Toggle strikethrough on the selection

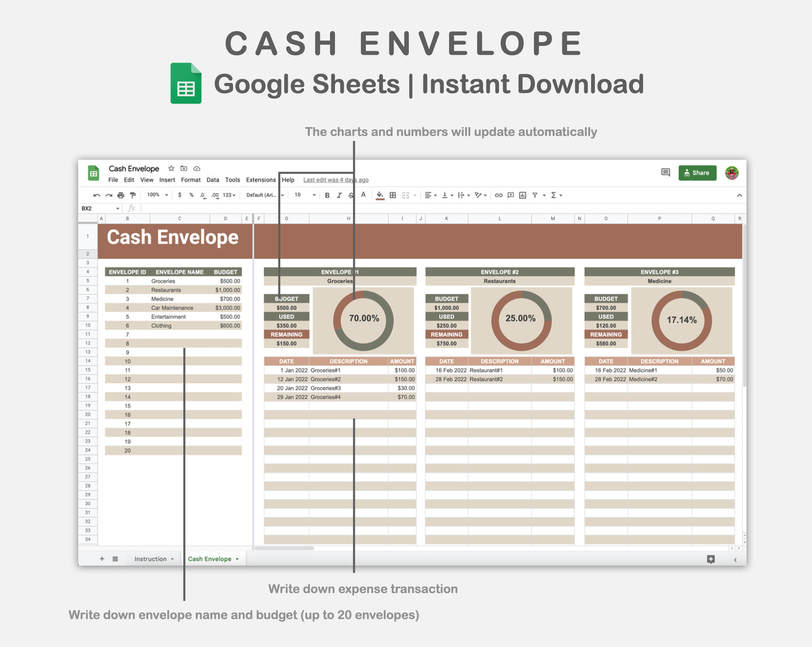pyautogui.click(x=350, y=195)
